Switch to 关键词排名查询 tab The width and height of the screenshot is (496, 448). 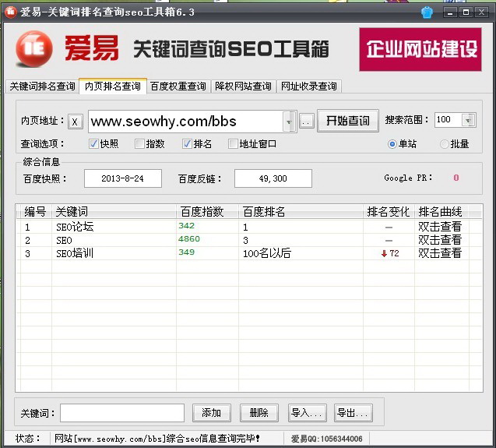point(42,86)
